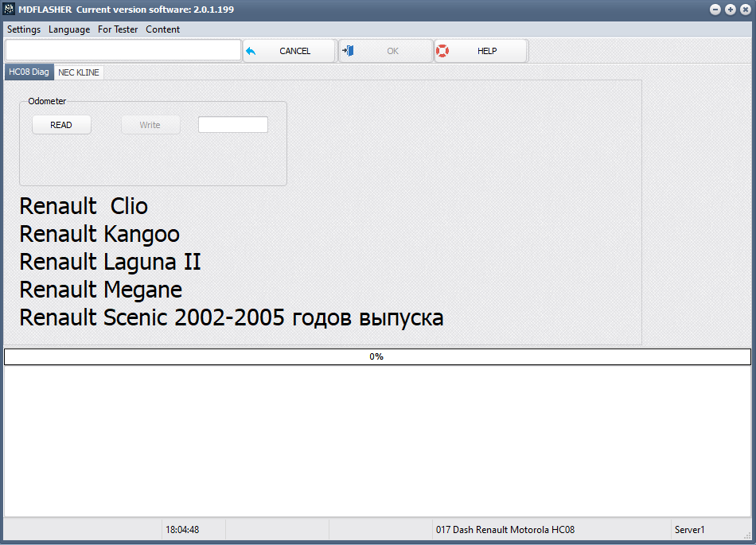756x545 pixels.
Task: Click the OK button label
Action: point(392,51)
